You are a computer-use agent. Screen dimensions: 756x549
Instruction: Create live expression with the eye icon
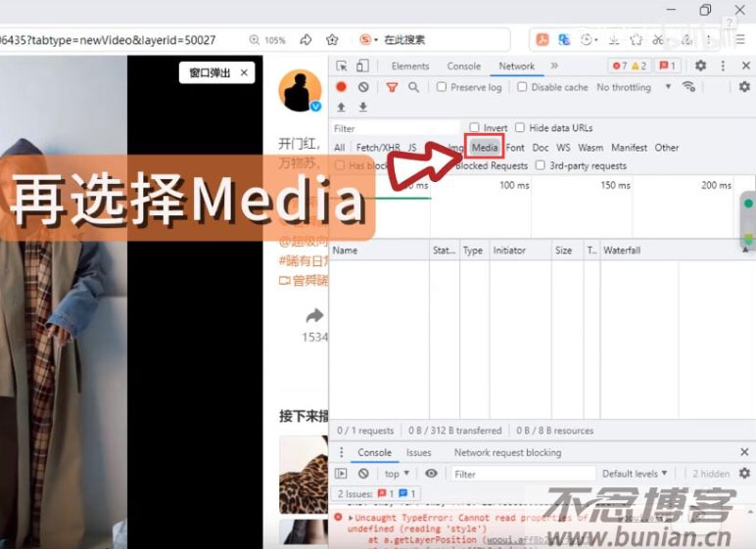pyautogui.click(x=431, y=474)
